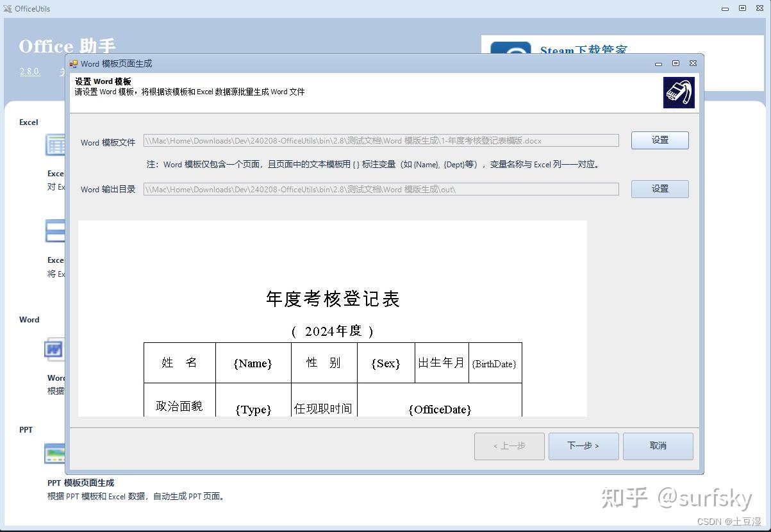Click the {OfficeDate} placeholder in preview
The width and height of the screenshot is (771, 532).
(440, 409)
